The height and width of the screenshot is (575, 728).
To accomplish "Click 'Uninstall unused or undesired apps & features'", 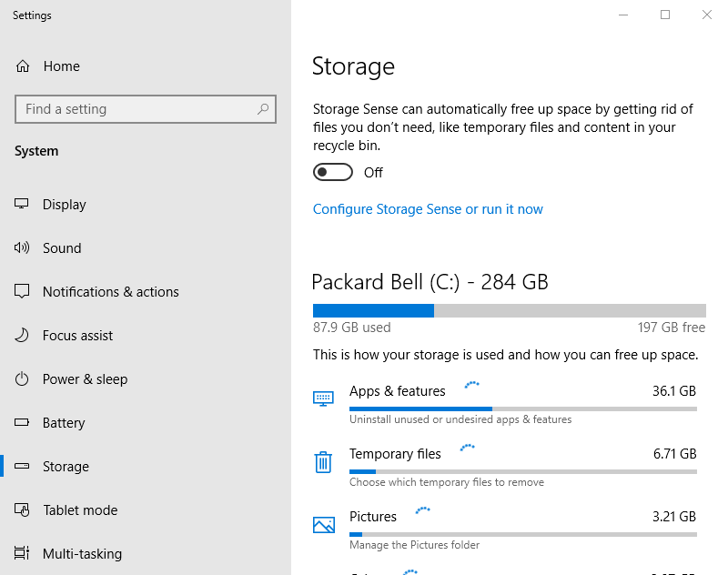I will 460,419.
